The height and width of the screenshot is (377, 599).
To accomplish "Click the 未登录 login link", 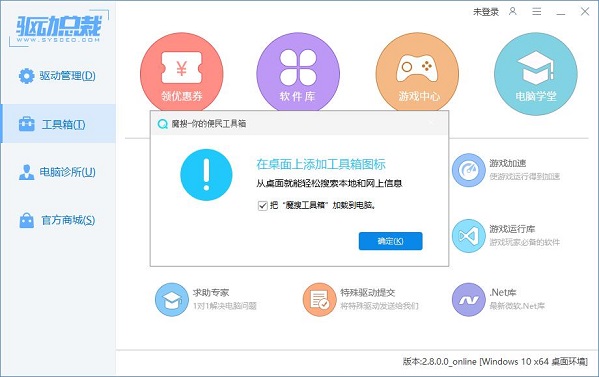I will click(486, 12).
